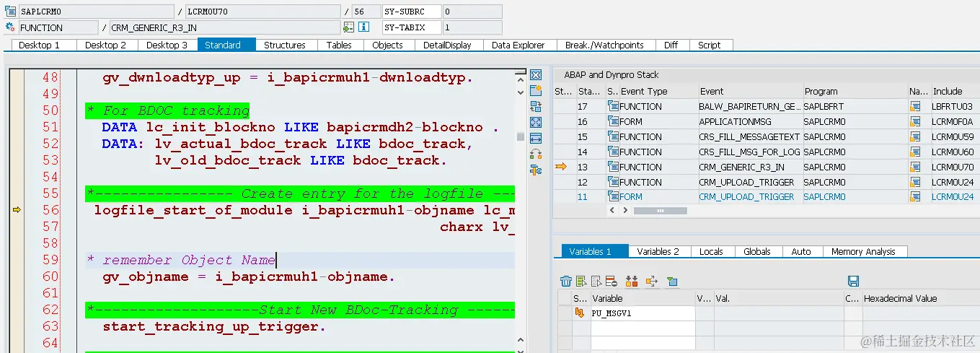Click the remove-row icon in variables toolbar
980x353 pixels.
pyautogui.click(x=612, y=282)
